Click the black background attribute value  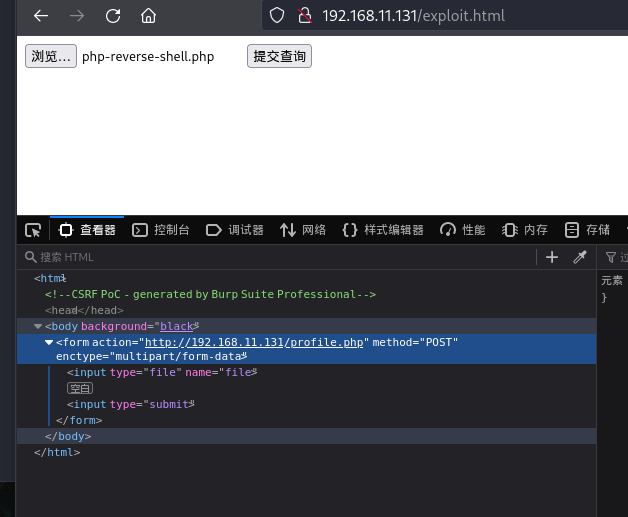[x=177, y=326]
